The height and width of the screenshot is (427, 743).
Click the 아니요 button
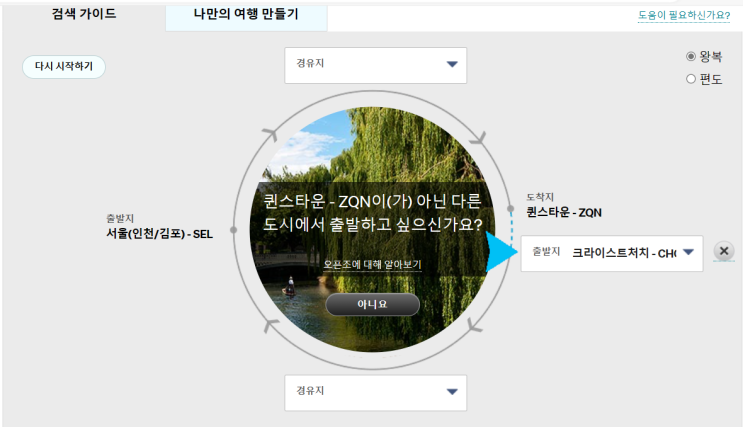click(372, 304)
